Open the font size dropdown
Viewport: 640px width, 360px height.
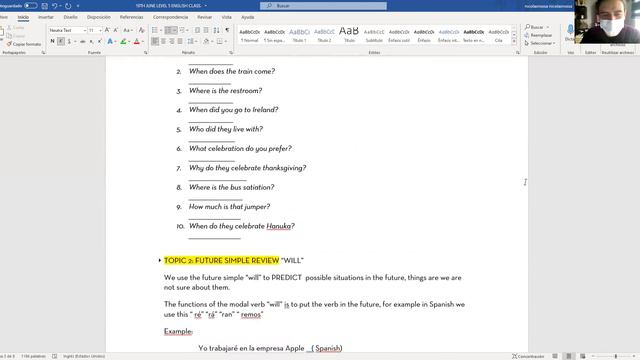(100, 31)
